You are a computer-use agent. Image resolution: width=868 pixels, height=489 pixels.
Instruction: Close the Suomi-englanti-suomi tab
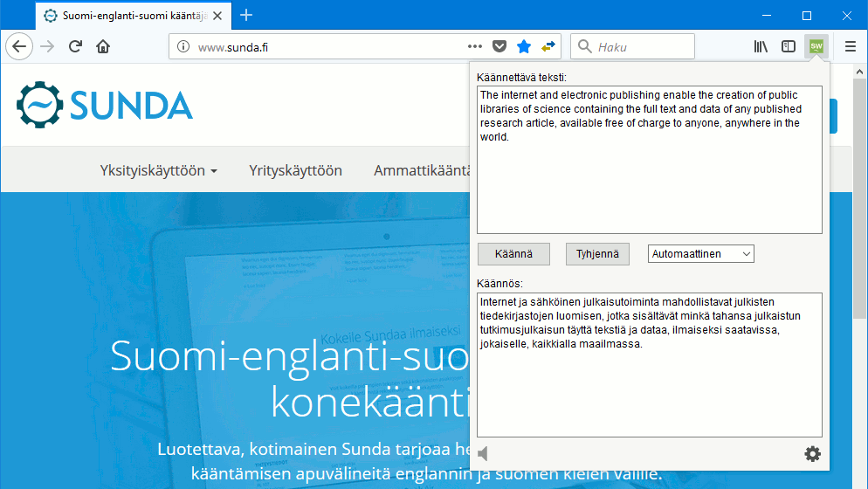click(x=217, y=16)
